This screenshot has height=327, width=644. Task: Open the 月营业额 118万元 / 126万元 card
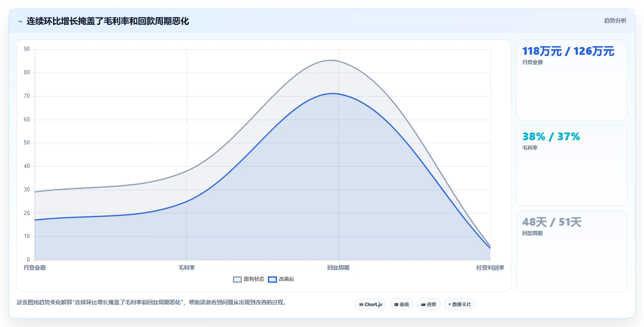tap(571, 80)
